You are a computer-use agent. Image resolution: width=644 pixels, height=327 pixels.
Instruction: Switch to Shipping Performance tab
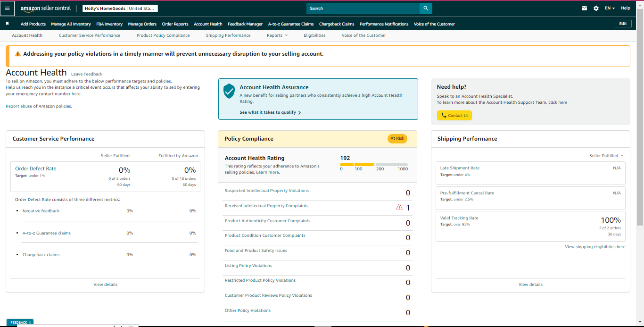point(228,35)
